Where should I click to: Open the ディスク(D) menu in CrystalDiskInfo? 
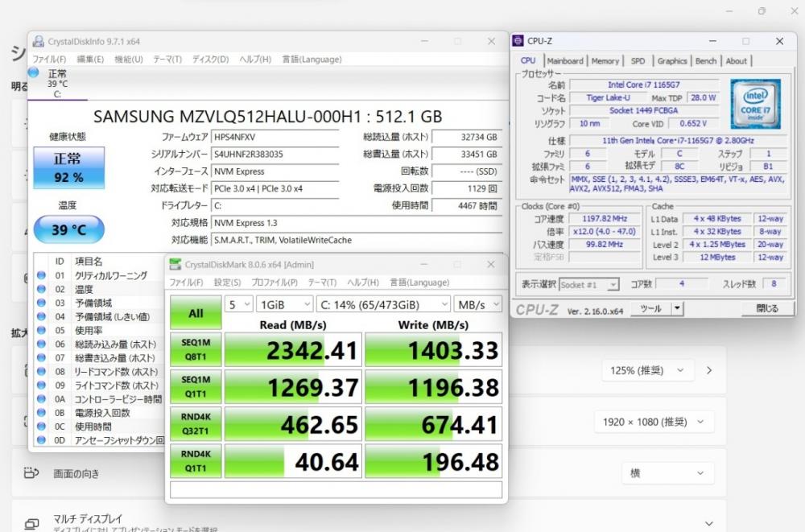coord(210,60)
